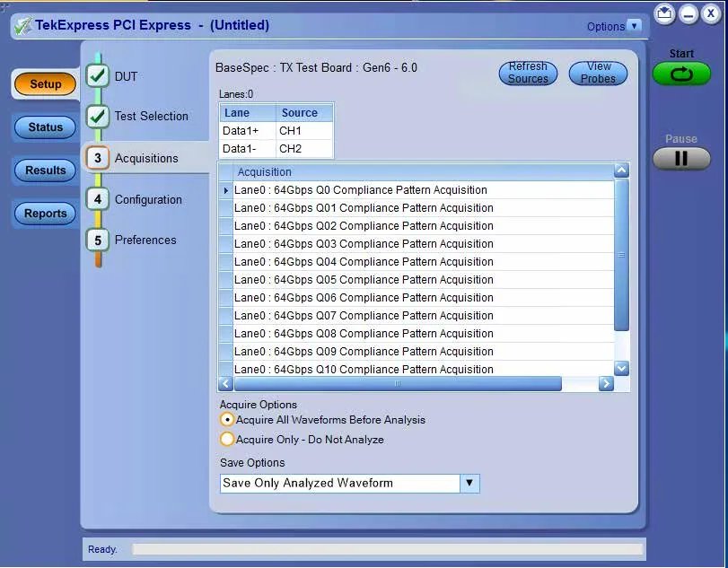Open the Options dropdown menu
This screenshot has height=568, width=728.
click(x=634, y=26)
